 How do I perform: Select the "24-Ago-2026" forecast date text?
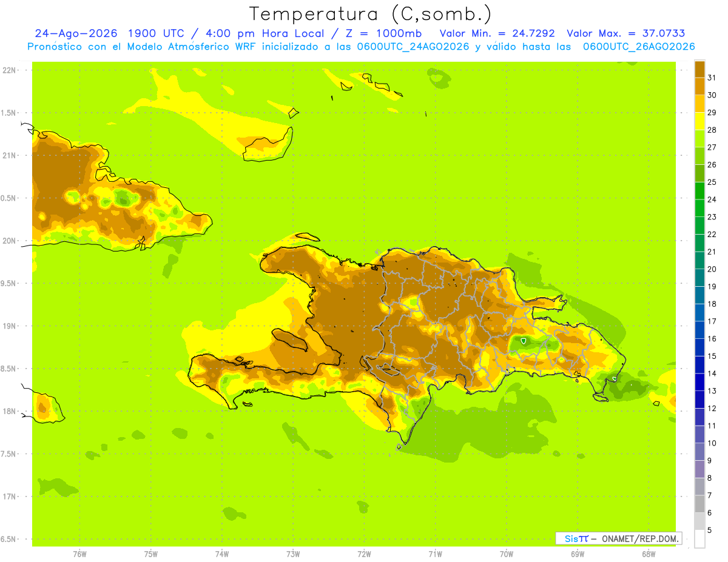[x=76, y=33]
